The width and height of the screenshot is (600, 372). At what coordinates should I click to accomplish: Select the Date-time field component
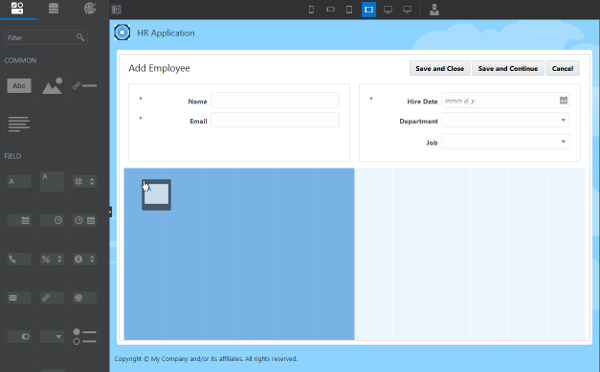pos(85,220)
